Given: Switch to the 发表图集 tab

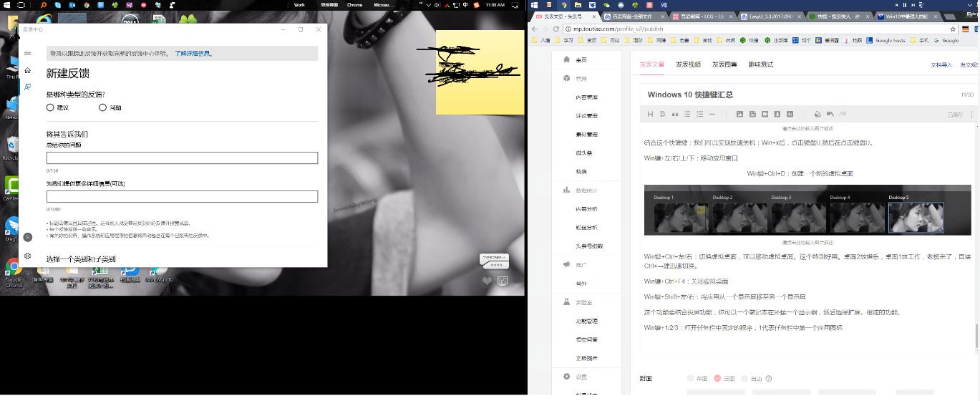Looking at the screenshot, I should pyautogui.click(x=724, y=64).
